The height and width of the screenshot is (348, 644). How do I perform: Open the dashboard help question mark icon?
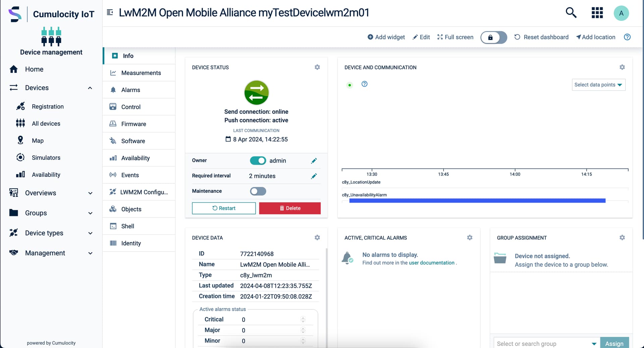[627, 37]
